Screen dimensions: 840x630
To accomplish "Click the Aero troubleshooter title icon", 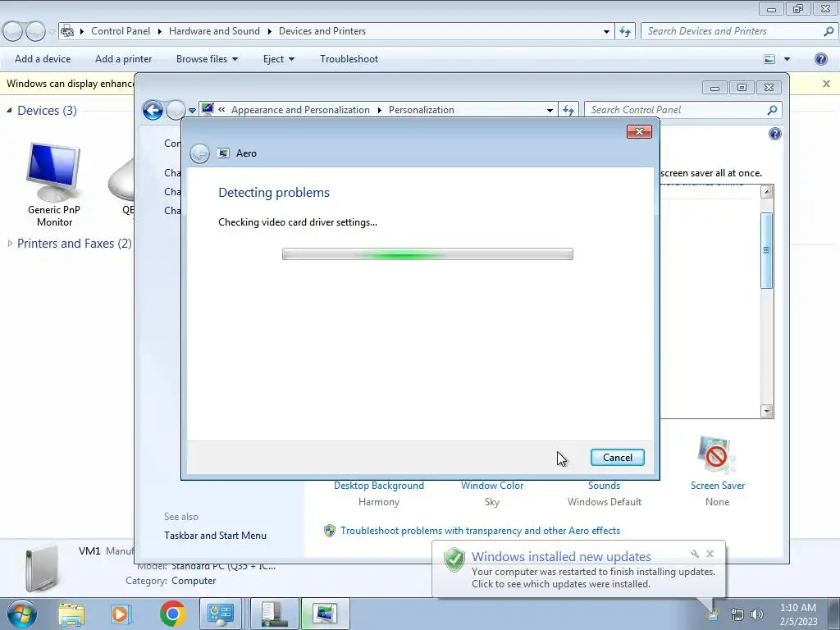I will (x=223, y=153).
